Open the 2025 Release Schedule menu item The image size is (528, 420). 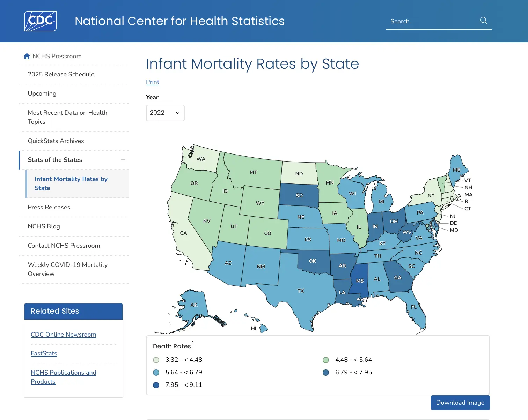click(61, 74)
